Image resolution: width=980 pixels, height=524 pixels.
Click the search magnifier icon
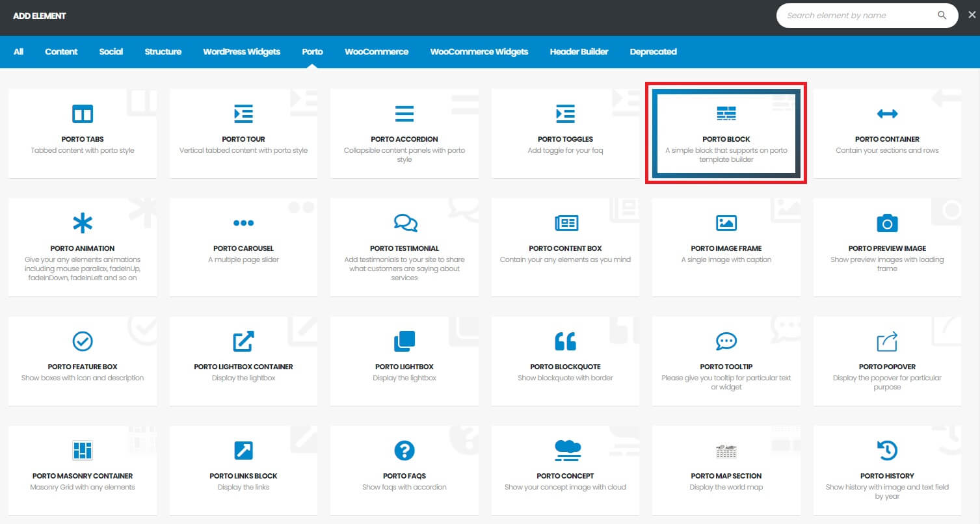(x=942, y=16)
